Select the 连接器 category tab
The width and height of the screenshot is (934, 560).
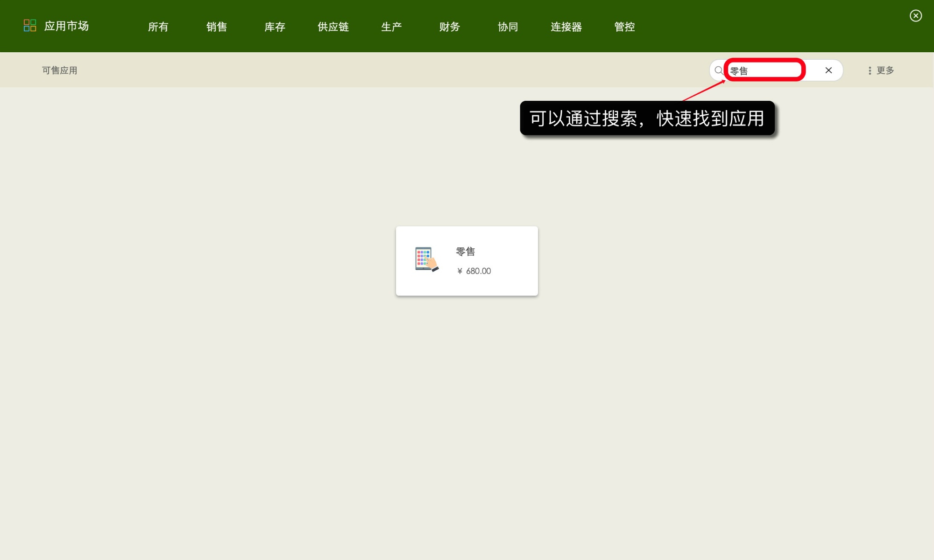pos(566,27)
